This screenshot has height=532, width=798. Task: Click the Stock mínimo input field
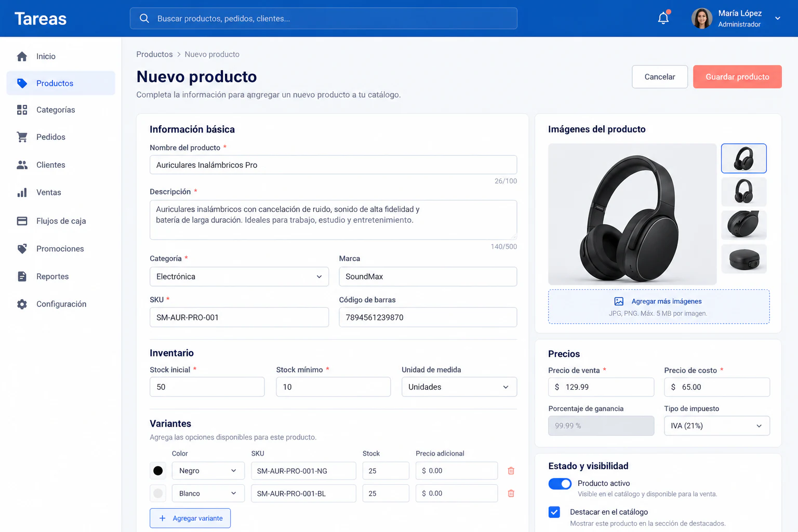[333, 387]
